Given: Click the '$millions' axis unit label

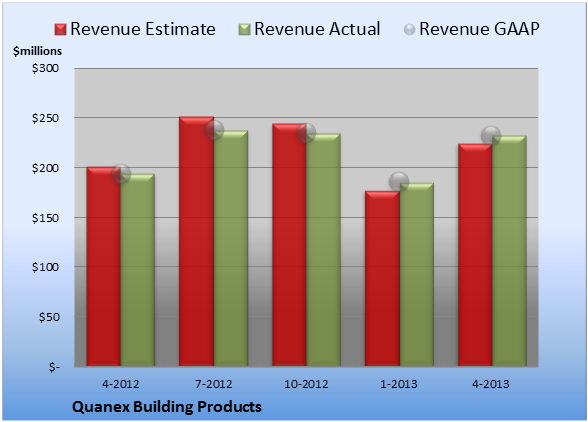Looking at the screenshot, I should pos(38,51).
